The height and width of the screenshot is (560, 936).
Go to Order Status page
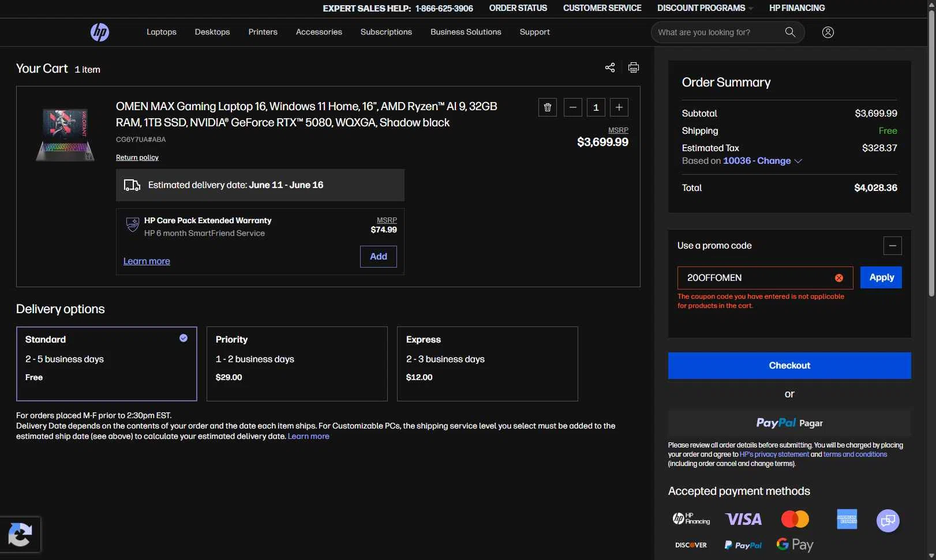pyautogui.click(x=518, y=8)
